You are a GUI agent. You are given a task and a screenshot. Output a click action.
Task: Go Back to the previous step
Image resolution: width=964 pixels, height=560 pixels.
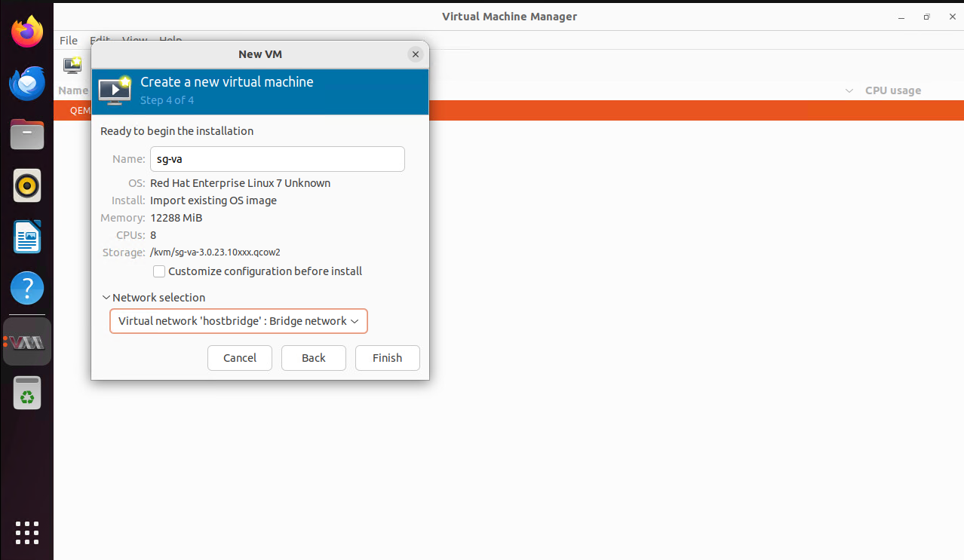click(x=314, y=358)
